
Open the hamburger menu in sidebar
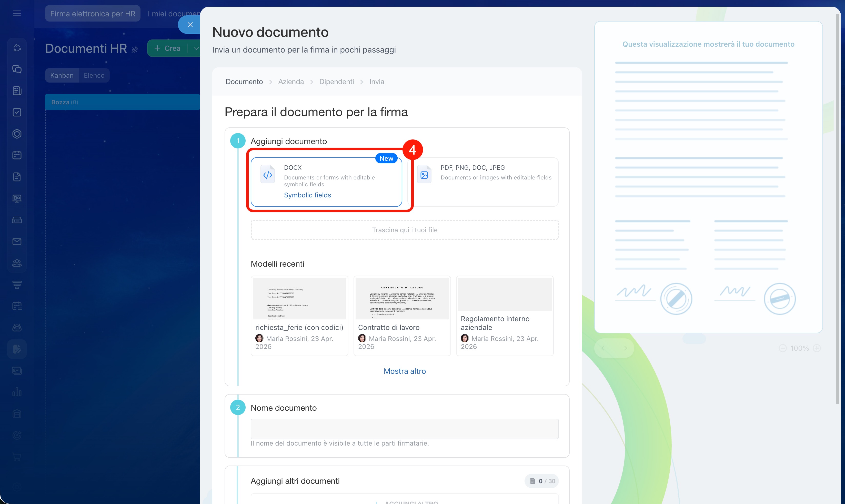(x=17, y=13)
